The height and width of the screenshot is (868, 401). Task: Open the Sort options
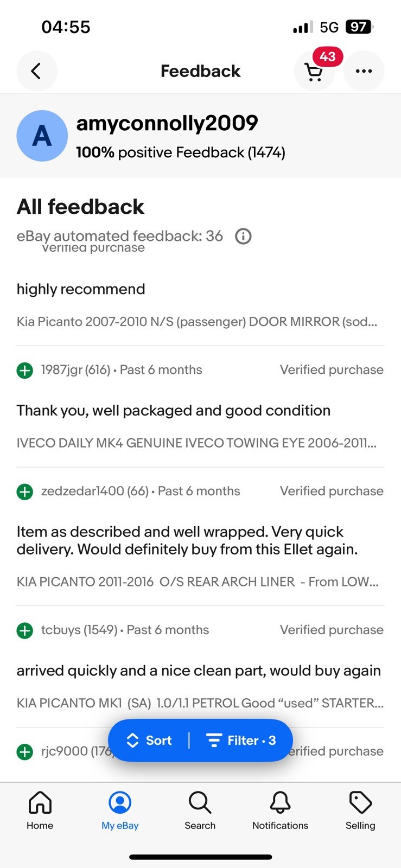149,741
